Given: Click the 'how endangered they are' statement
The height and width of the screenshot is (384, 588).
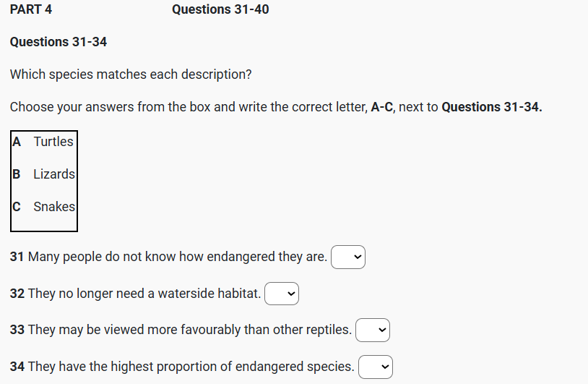Looking at the screenshot, I should click(x=177, y=257).
